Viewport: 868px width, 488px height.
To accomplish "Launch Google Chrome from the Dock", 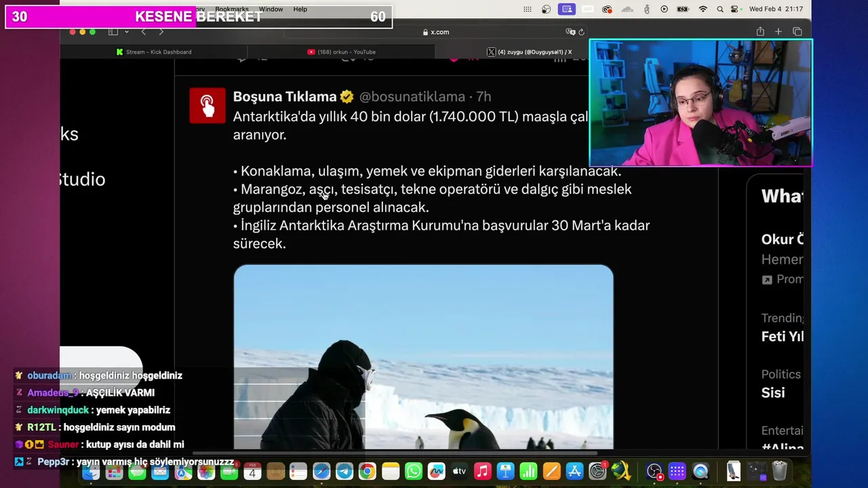I will (368, 471).
